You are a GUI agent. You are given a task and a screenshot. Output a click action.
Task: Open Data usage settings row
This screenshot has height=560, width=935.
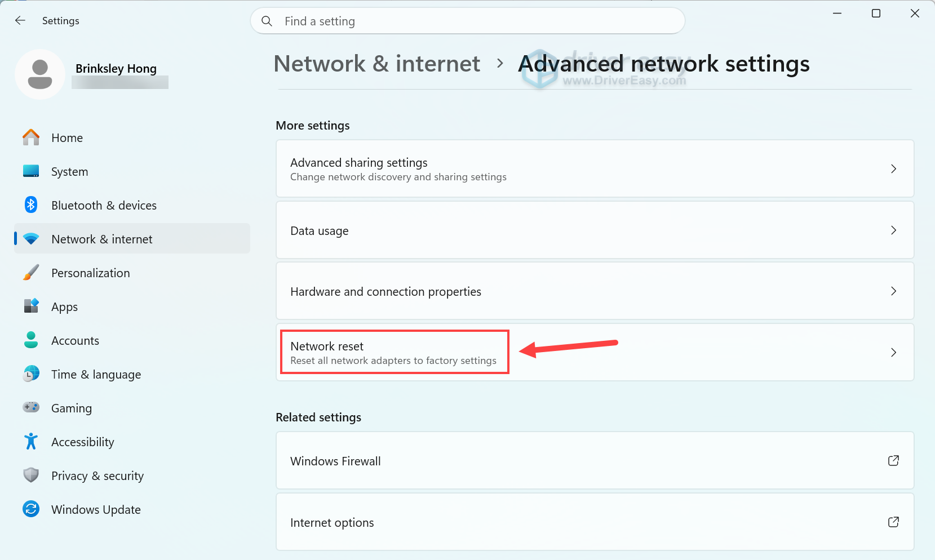pyautogui.click(x=595, y=230)
